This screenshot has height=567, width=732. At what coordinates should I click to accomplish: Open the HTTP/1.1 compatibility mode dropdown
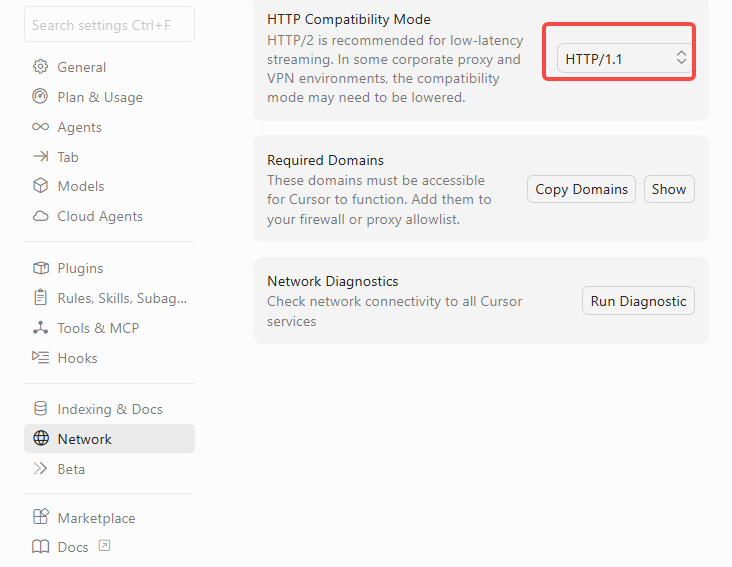click(624, 59)
